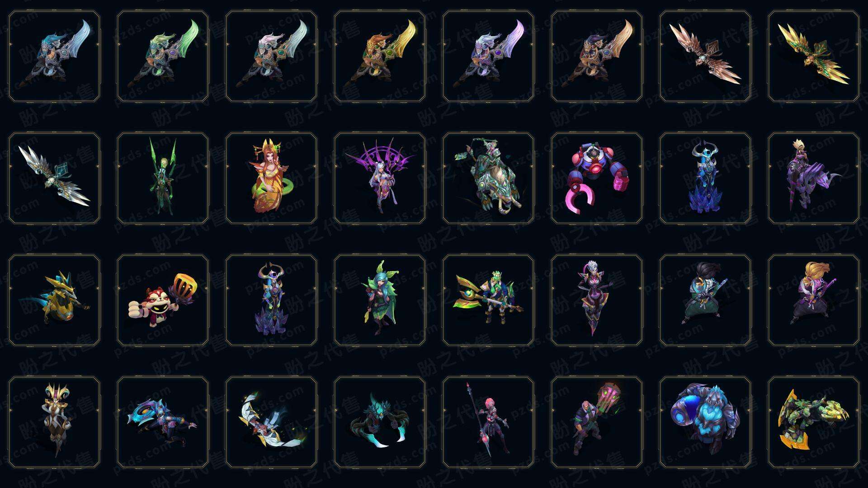Click the bronze winged bird item
Viewport: 868px width, 488px height.
[x=705, y=56]
